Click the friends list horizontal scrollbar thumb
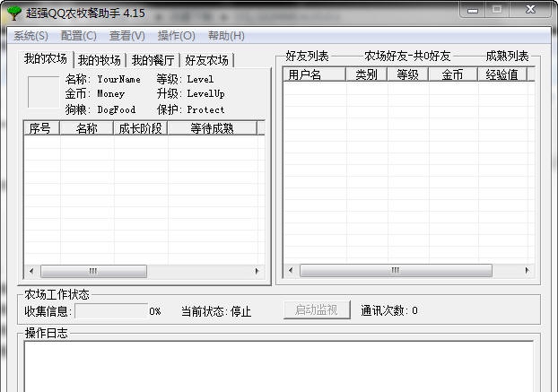 pos(396,270)
